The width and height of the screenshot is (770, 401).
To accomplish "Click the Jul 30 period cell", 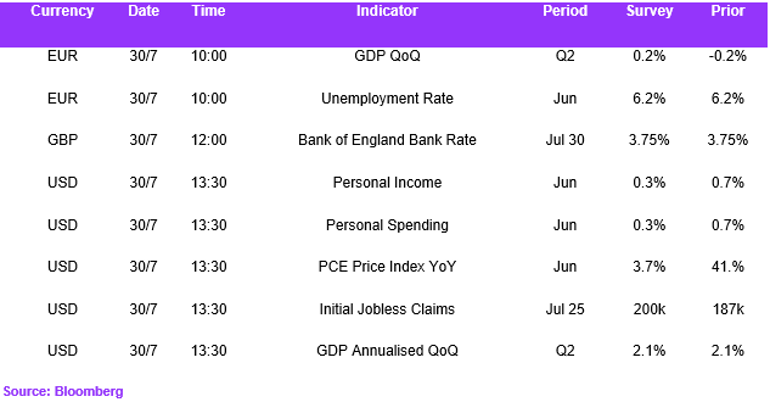I will tap(565, 140).
